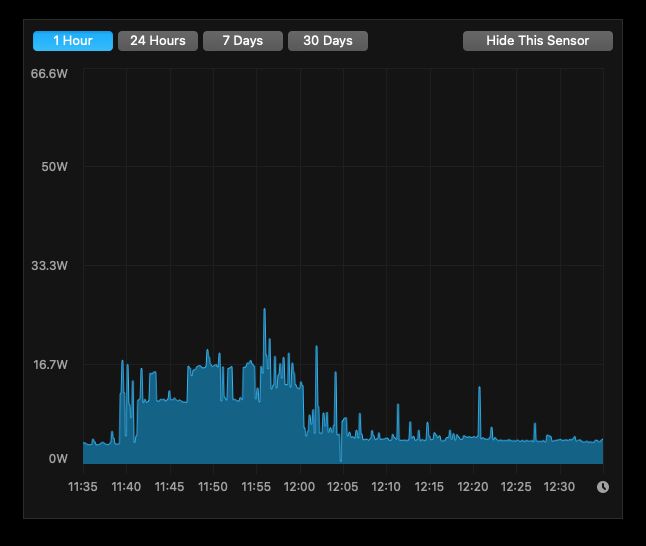Click the 12:00 time label

click(x=299, y=487)
